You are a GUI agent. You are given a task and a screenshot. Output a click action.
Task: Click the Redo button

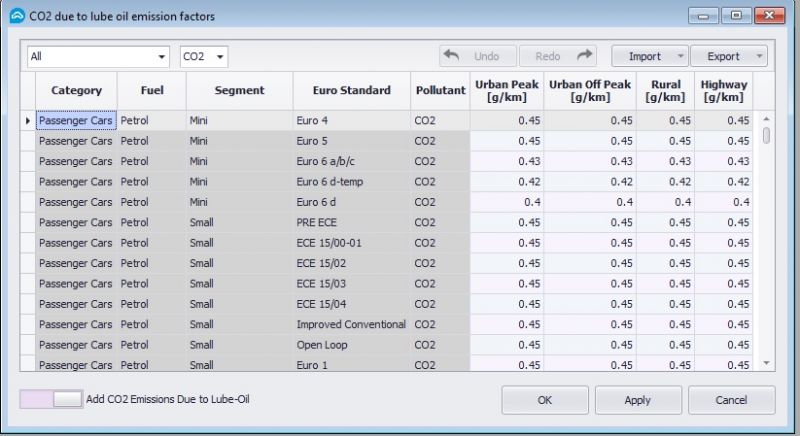point(557,56)
